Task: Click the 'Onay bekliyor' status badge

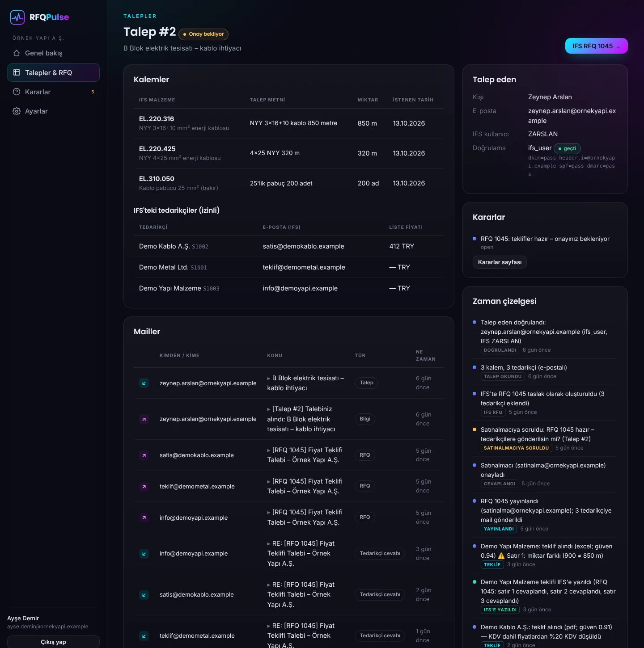Action: tap(203, 34)
